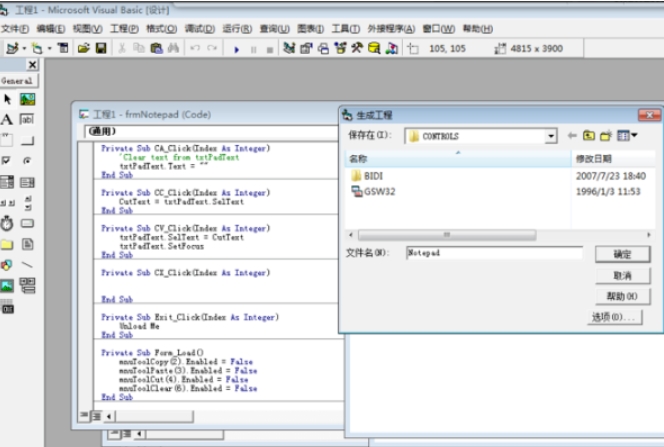Click the 选项(O)... button in the dialog

[614, 317]
